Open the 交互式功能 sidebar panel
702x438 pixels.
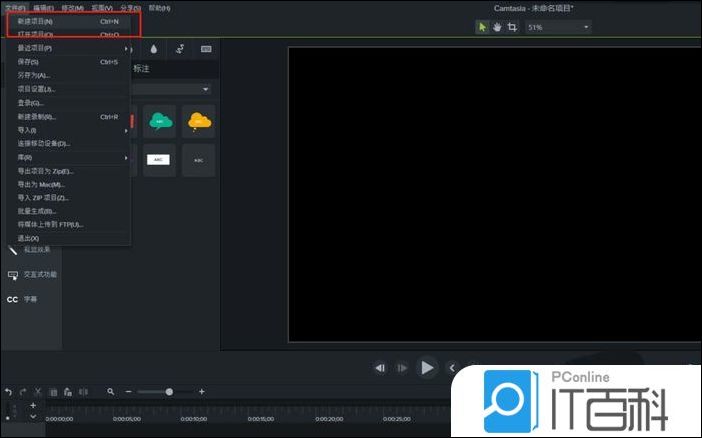[32, 275]
